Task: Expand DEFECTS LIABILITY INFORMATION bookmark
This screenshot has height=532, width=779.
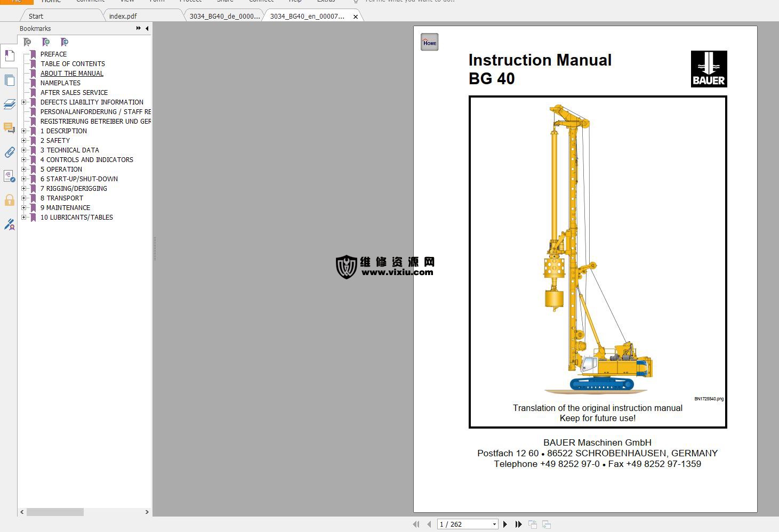Action: coord(23,102)
